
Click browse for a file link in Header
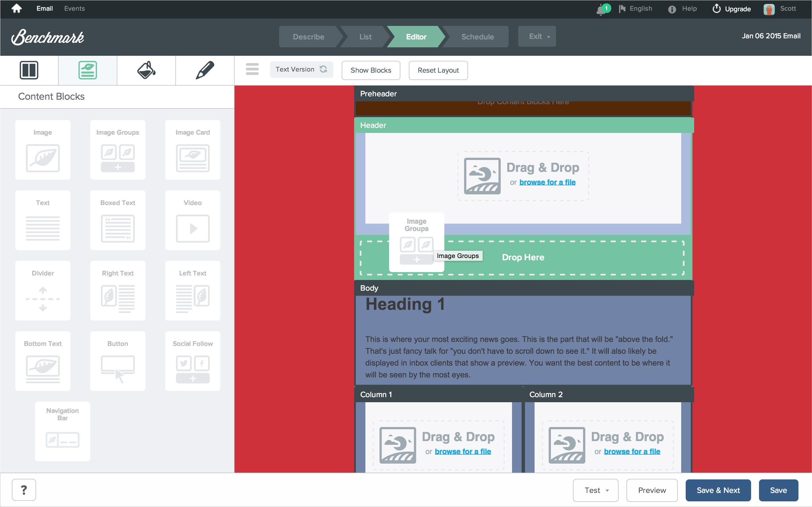click(547, 183)
